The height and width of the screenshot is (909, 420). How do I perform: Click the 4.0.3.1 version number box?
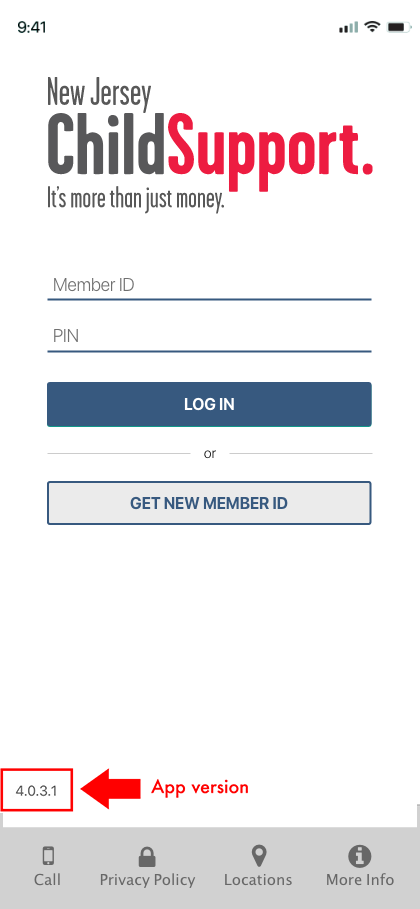point(37,790)
